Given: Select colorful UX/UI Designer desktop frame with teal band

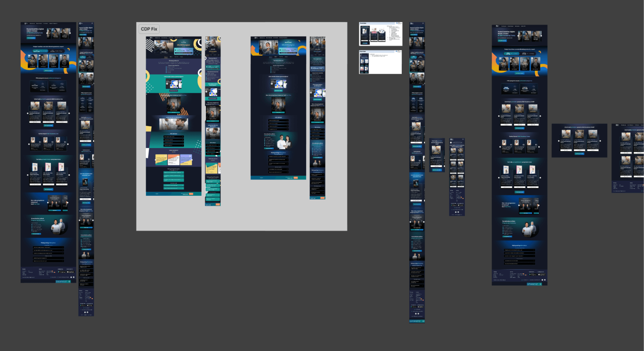Looking at the screenshot, I should pyautogui.click(x=174, y=116).
